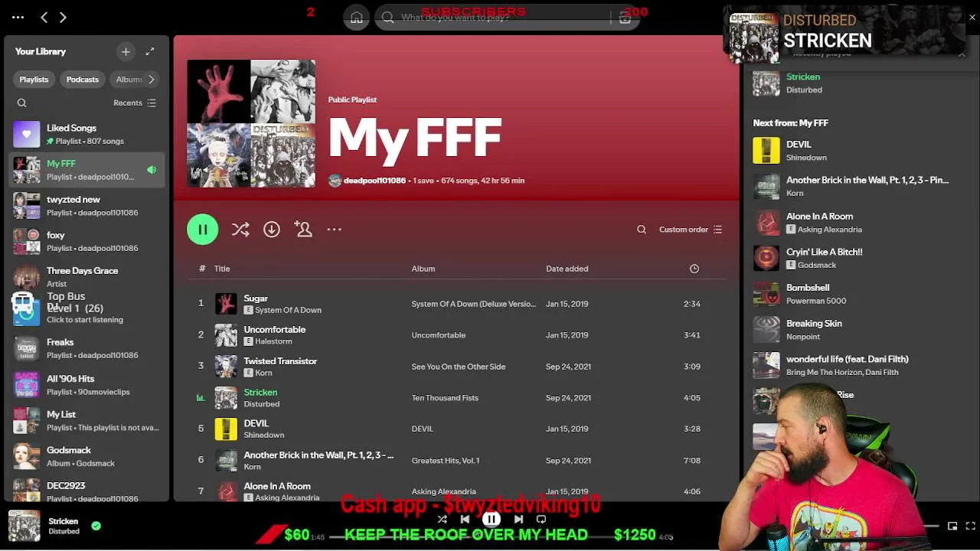Select the Podcasts filter chip
This screenshot has height=551, width=980.
pos(82,80)
